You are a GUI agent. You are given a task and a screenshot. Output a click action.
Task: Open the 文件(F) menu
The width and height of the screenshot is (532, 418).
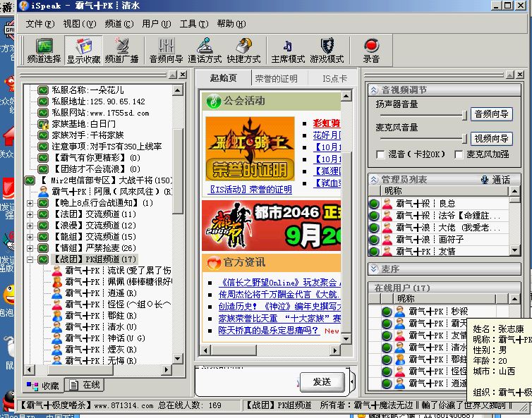tap(40, 24)
